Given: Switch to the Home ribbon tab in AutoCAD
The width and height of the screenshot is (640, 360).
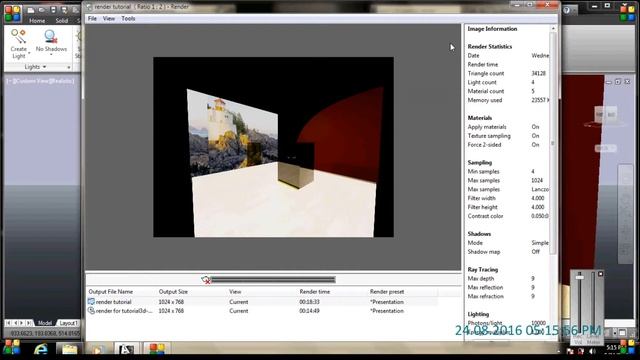Looking at the screenshot, I should 37,20.
